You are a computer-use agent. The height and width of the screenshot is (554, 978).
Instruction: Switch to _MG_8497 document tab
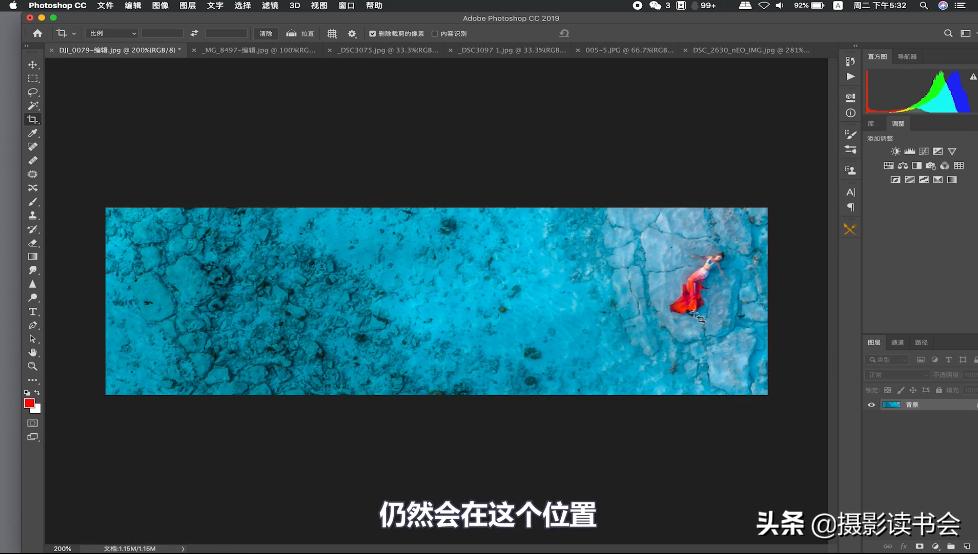pyautogui.click(x=259, y=50)
